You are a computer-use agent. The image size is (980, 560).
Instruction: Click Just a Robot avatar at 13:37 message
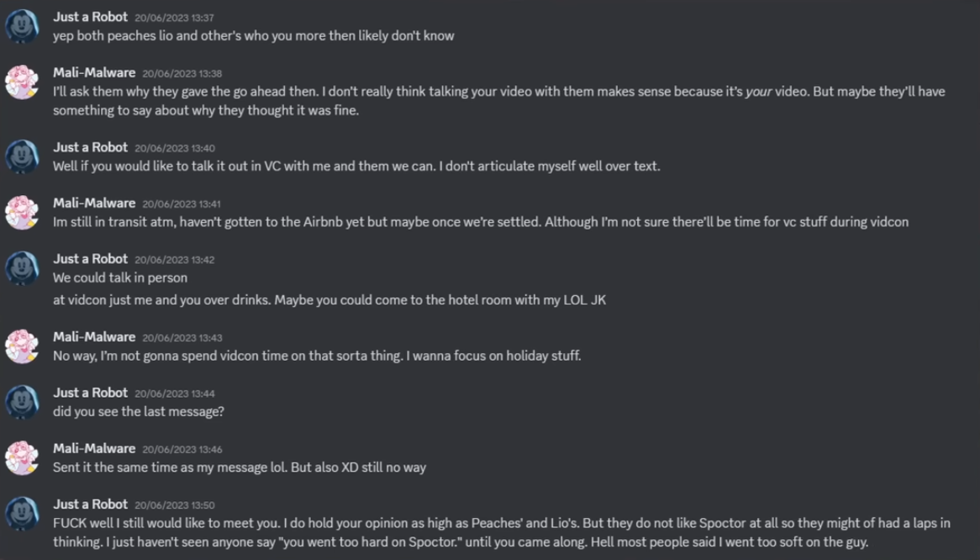click(x=22, y=25)
